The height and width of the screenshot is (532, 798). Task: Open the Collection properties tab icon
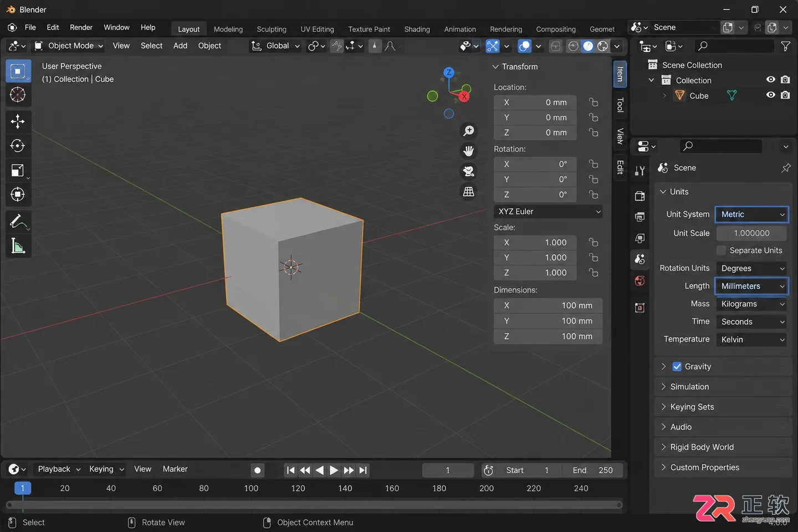point(640,308)
